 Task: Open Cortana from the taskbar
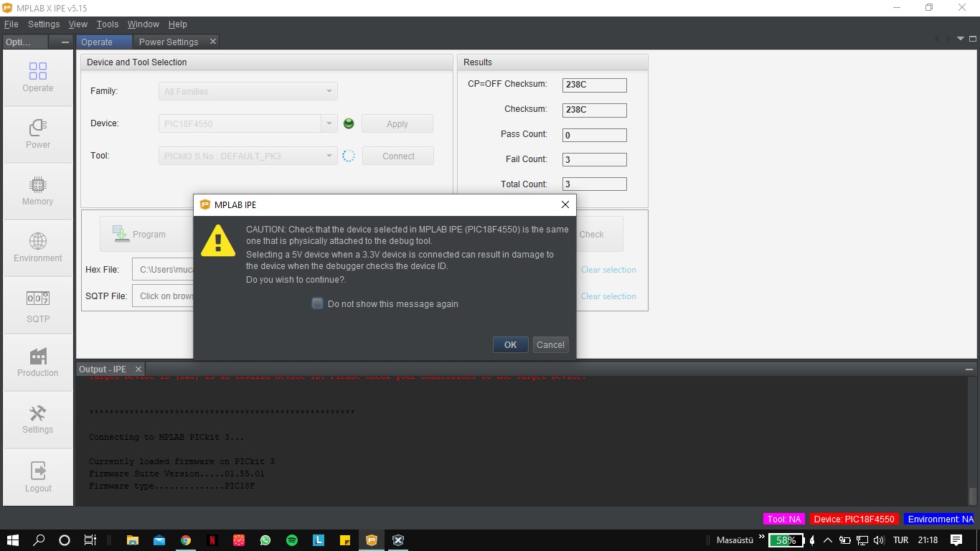[65, 540]
